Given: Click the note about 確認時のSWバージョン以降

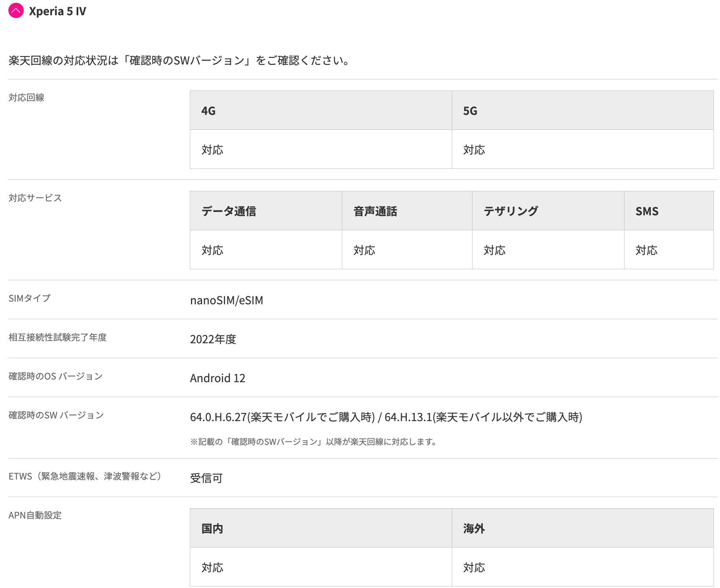Looking at the screenshot, I should tap(313, 442).
